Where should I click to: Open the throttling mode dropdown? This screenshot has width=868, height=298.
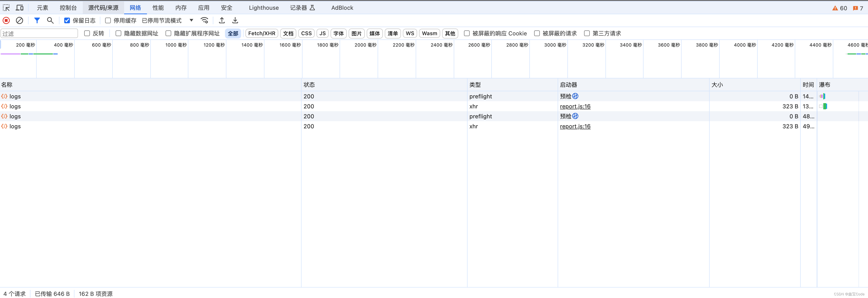click(x=167, y=20)
